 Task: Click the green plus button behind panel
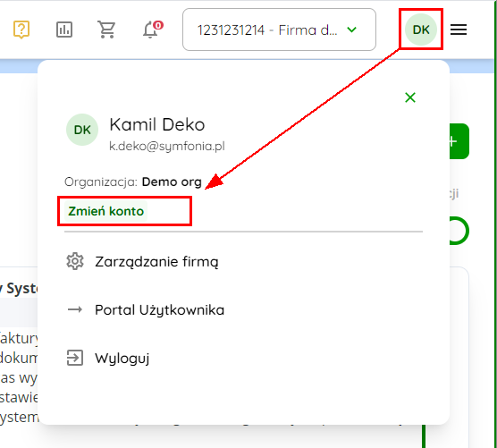click(459, 141)
